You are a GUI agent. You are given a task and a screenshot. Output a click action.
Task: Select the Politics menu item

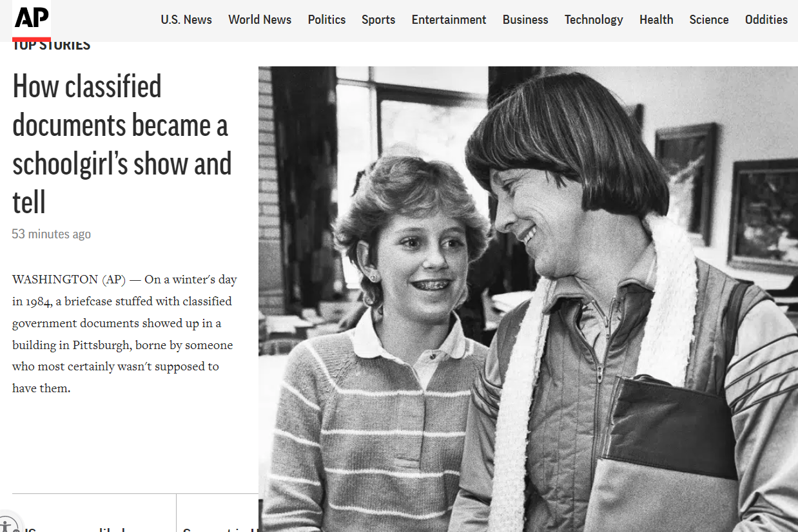point(327,20)
